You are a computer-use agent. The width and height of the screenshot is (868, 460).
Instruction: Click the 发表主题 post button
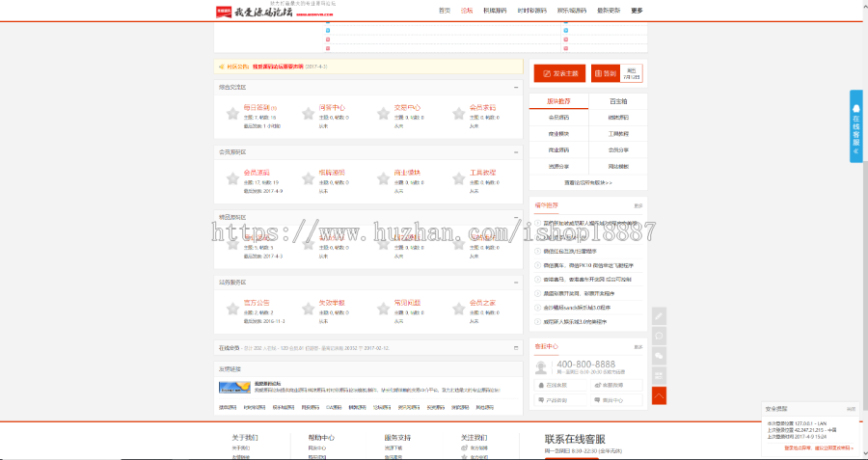point(559,73)
